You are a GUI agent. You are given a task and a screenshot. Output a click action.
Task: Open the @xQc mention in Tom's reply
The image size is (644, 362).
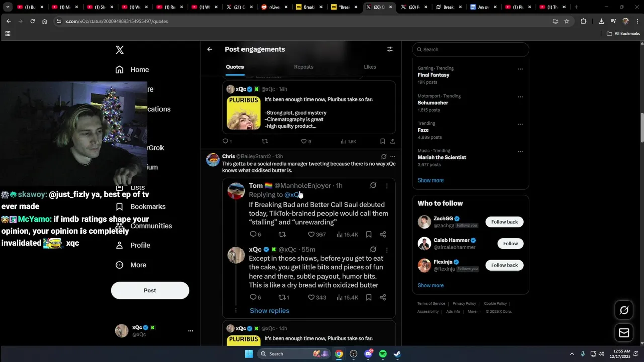click(292, 195)
